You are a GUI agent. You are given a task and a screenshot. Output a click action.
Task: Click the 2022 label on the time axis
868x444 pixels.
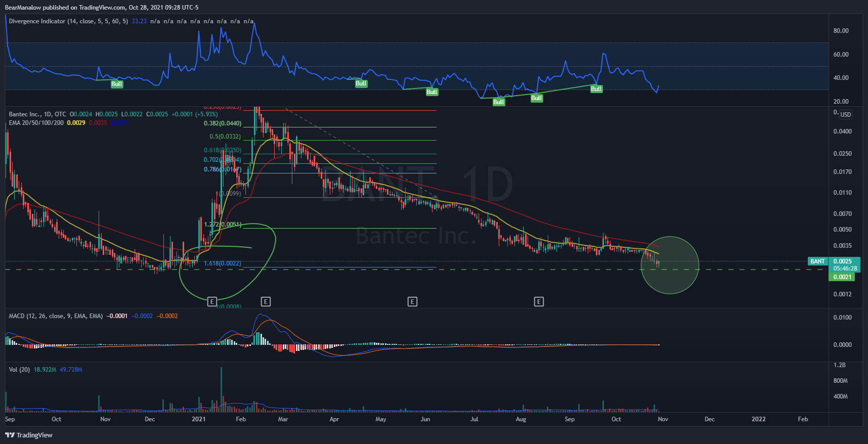click(758, 419)
